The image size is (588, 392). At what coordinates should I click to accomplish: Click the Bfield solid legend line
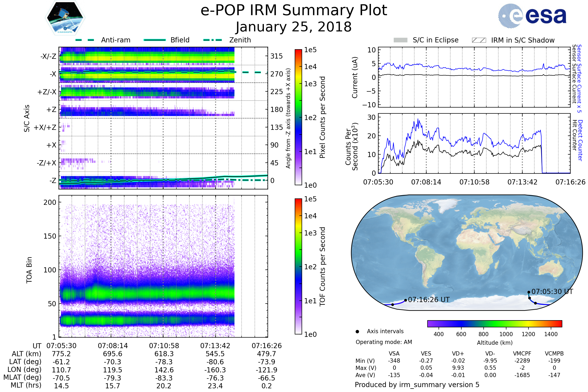click(x=155, y=40)
